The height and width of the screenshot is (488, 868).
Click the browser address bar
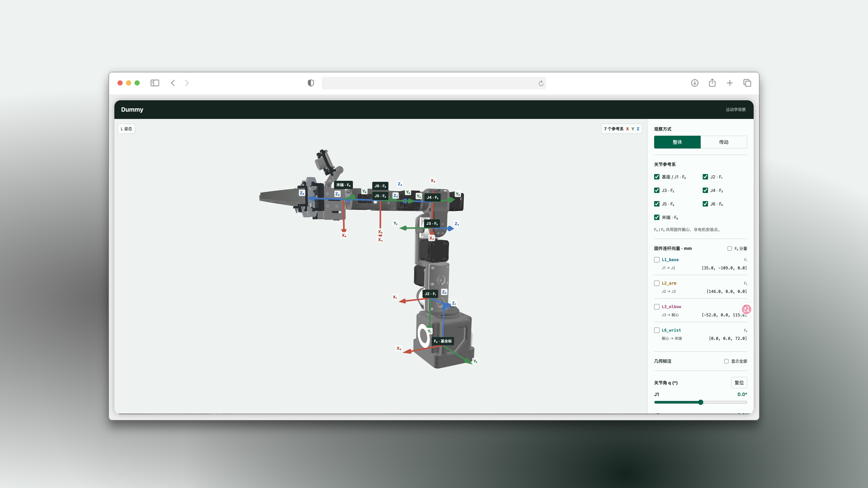(434, 83)
